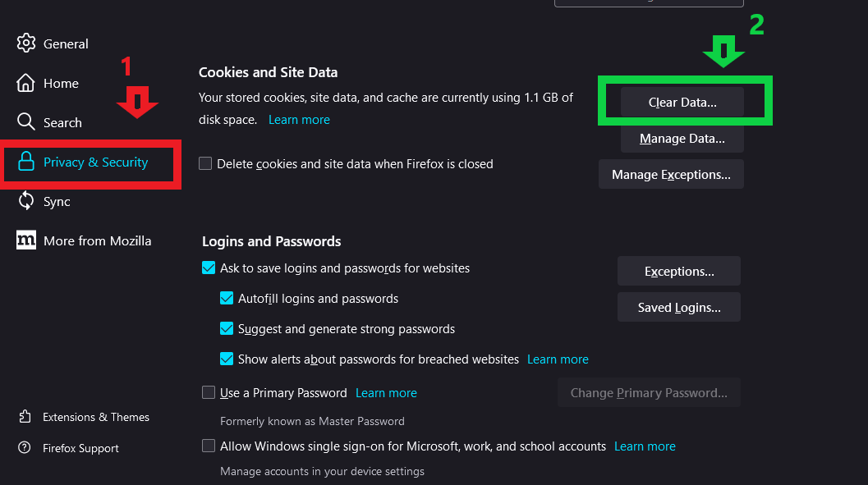The height and width of the screenshot is (485, 868).
Task: Click 'Formerly known as Master Password' text
Action: tap(312, 422)
